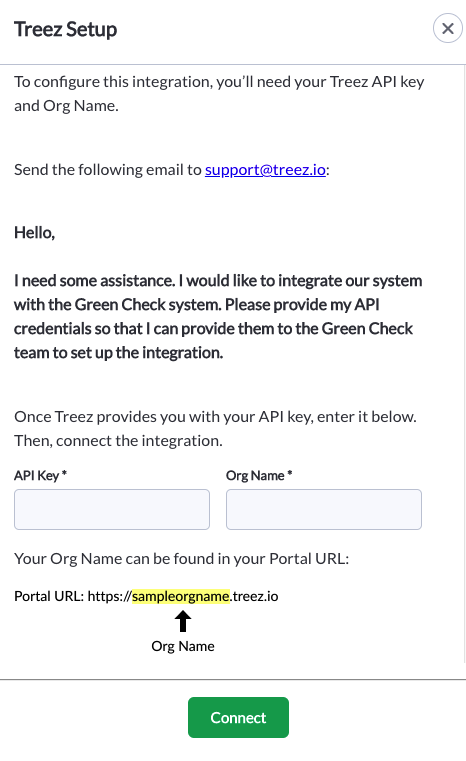
Task: Click the black upward arrow icon
Action: (183, 621)
